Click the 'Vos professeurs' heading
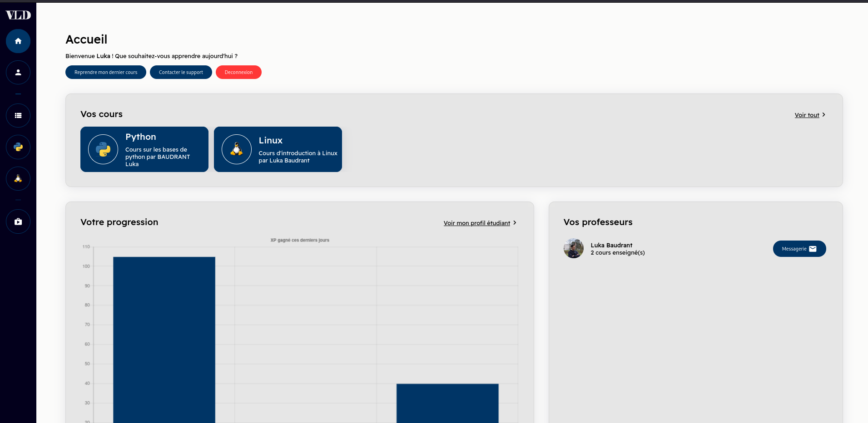Screen dimensions: 868x423 tap(598, 222)
